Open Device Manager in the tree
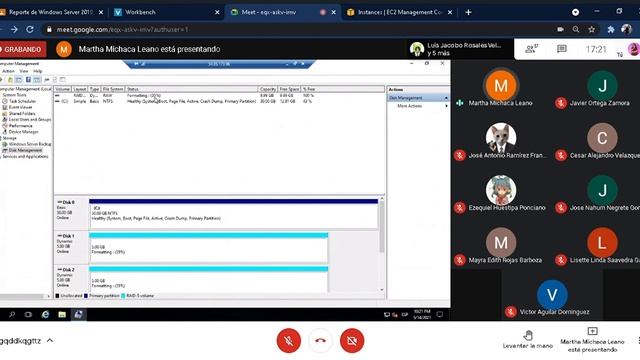Image resolution: width=640 pixels, height=360 pixels. tap(23, 132)
